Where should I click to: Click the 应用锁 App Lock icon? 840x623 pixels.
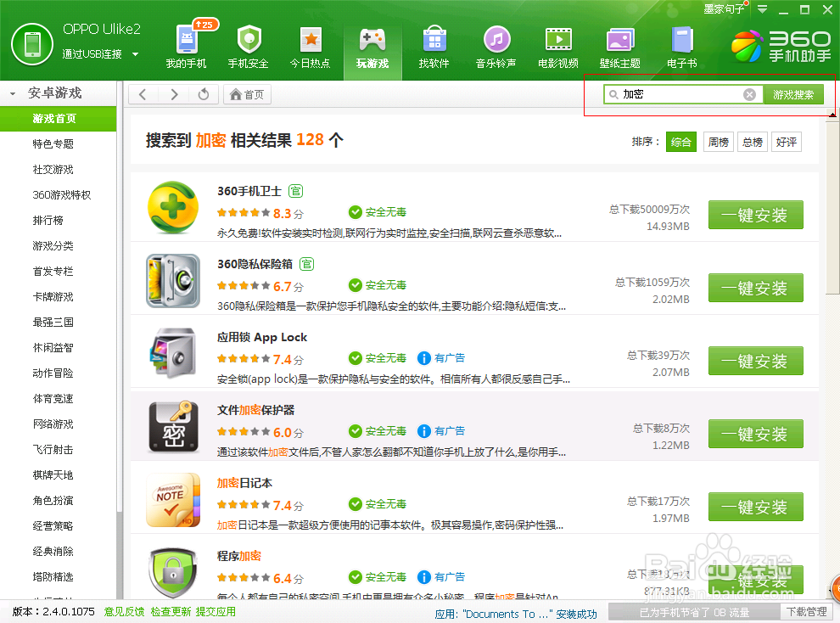coord(173,354)
